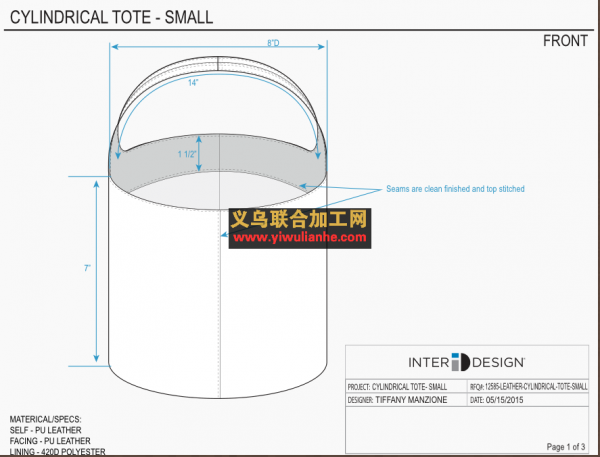Select the RFQ# number field
This screenshot has width=600, height=457.
pos(528,385)
